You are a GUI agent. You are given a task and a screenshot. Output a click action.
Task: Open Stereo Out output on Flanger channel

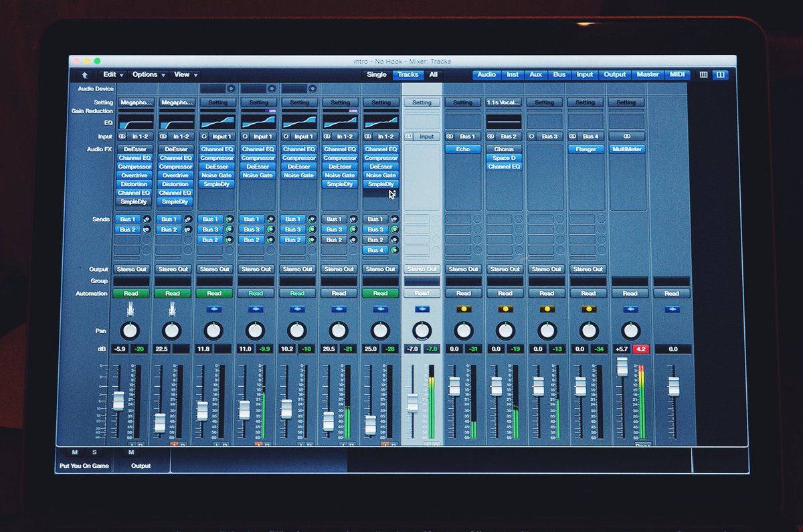point(588,269)
